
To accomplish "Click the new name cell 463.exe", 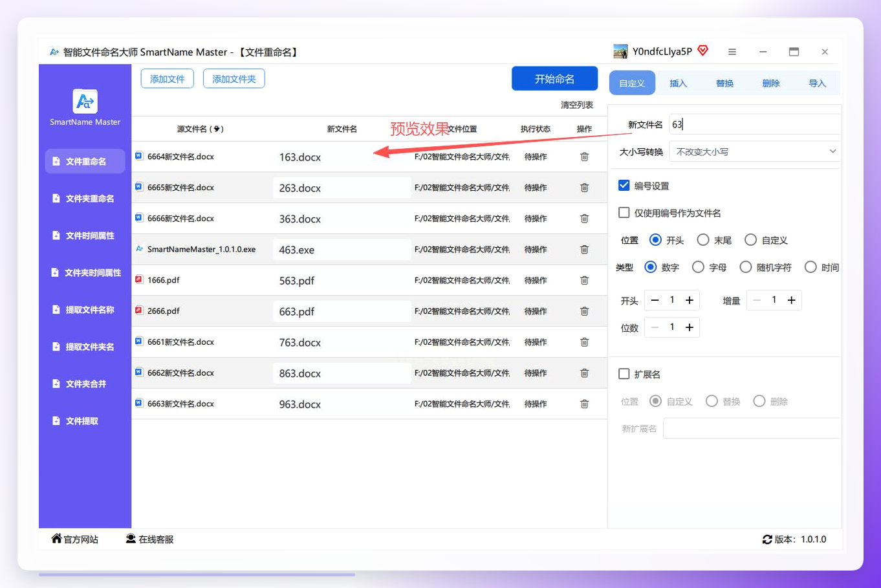I will (342, 250).
